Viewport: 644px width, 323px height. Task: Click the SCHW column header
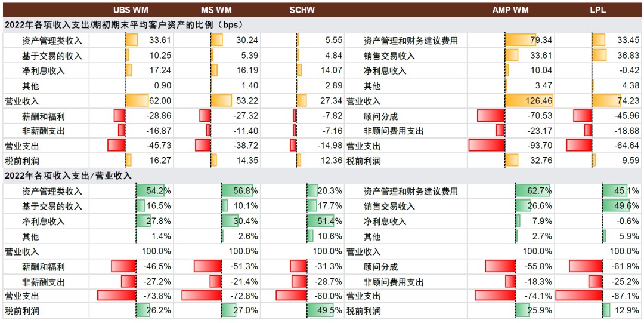coord(302,10)
